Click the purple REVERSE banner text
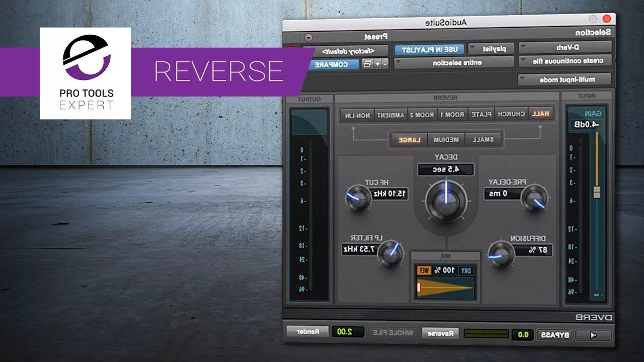The height and width of the screenshot is (362, 644). pos(218,71)
